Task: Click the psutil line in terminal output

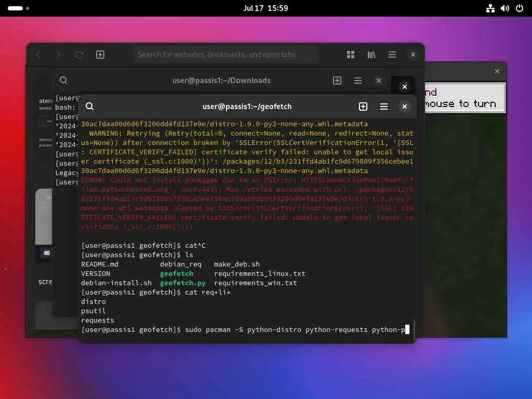Action: (x=94, y=311)
